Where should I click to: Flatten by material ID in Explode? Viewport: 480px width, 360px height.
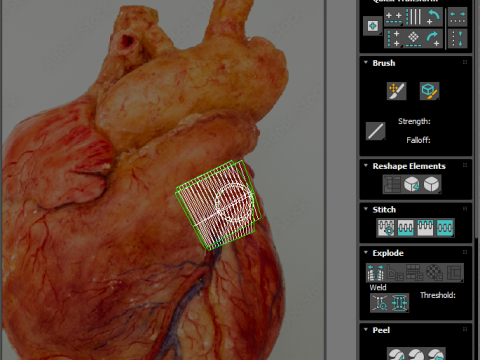434,273
